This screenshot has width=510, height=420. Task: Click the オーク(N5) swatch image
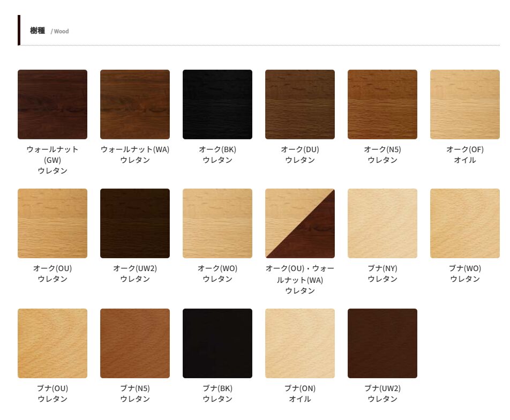click(x=382, y=104)
